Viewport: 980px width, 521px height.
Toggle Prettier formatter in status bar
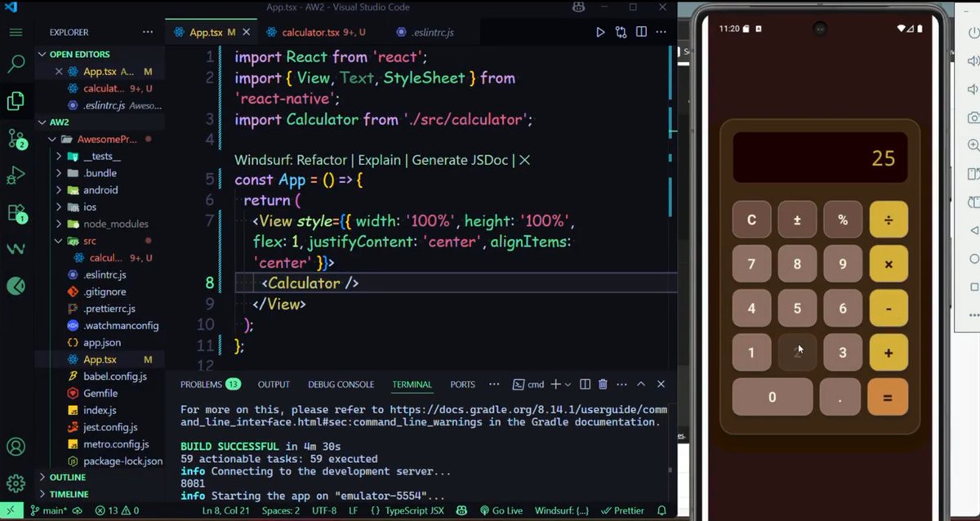(x=622, y=511)
